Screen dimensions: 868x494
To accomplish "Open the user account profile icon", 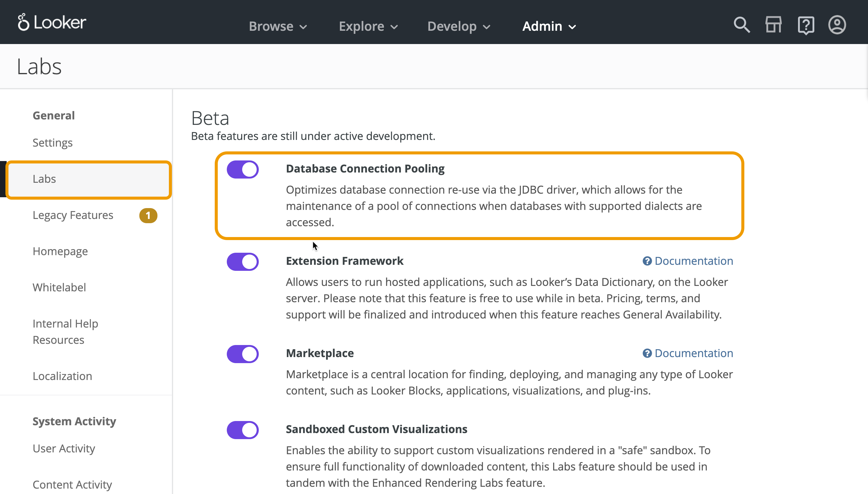I will [x=837, y=25].
